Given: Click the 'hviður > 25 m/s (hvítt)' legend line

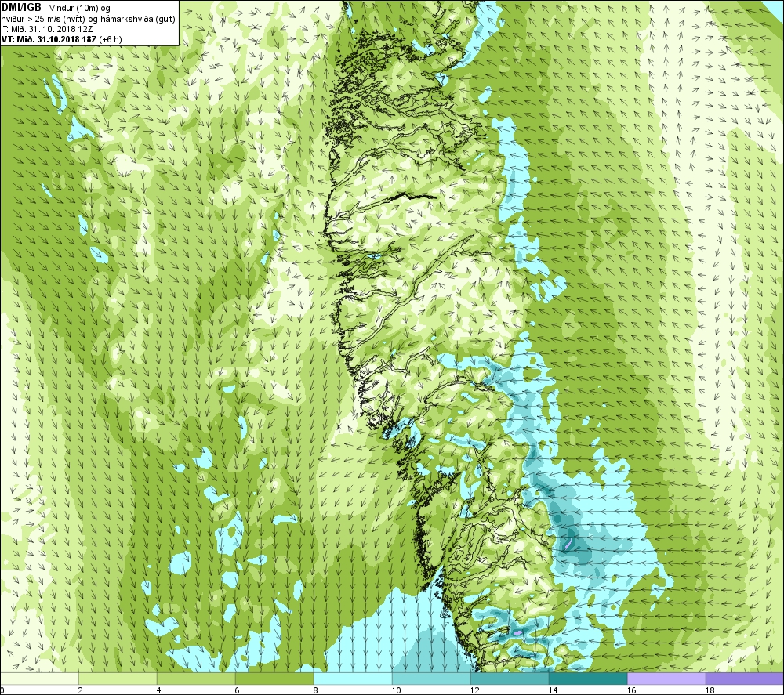Looking at the screenshot, I should pos(88,19).
